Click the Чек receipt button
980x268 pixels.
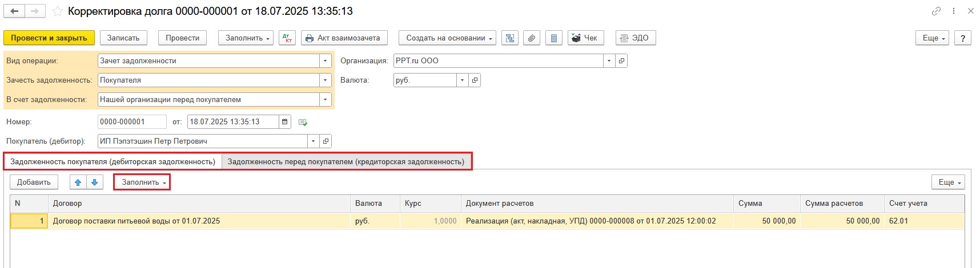coord(585,38)
